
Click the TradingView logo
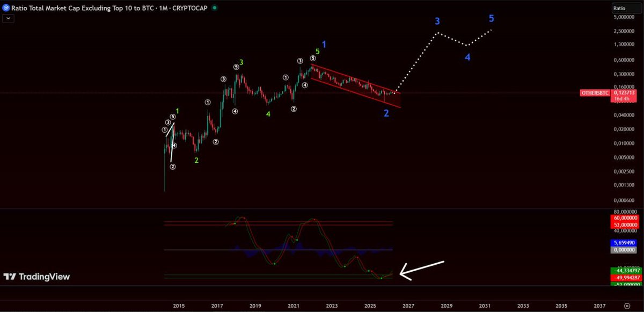36,277
